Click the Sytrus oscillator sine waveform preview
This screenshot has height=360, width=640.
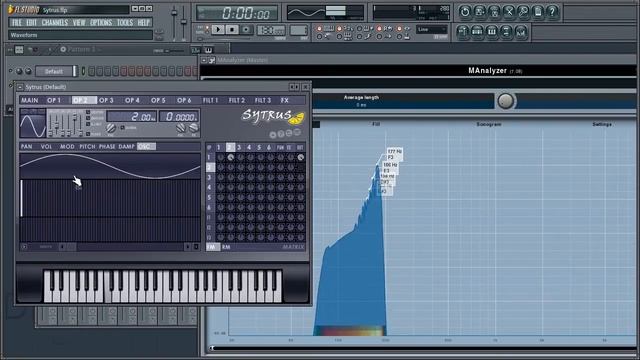[32, 124]
